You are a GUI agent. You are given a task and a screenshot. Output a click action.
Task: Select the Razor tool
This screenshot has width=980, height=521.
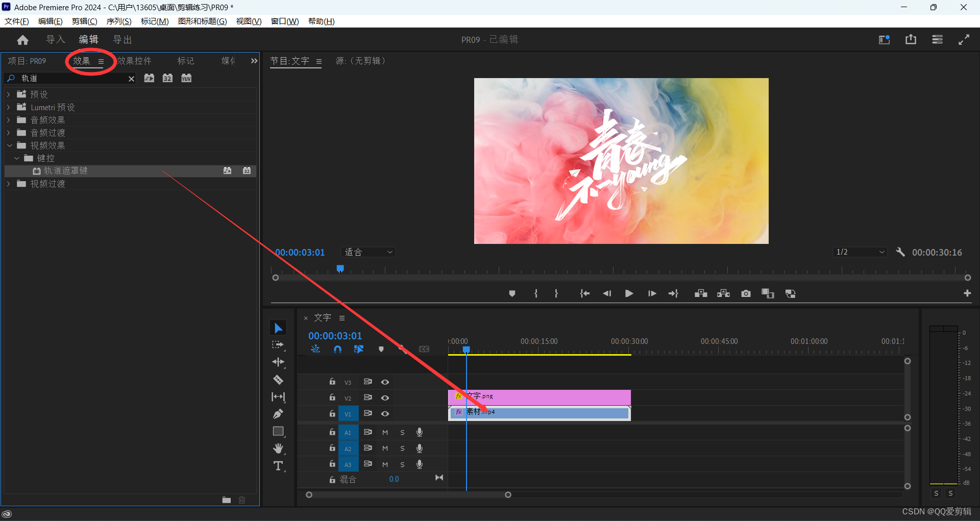tap(278, 380)
